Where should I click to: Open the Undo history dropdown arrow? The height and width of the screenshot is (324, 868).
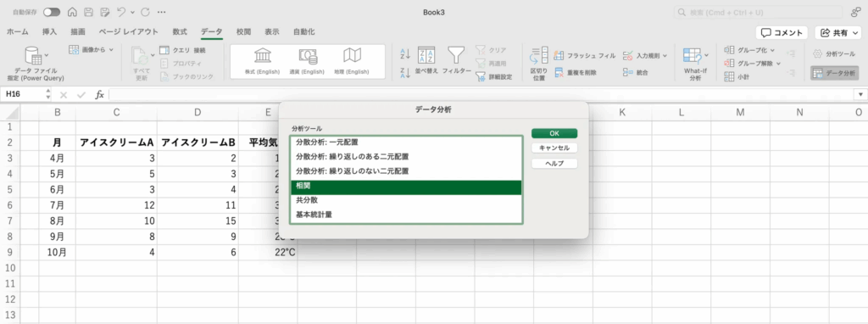pos(132,12)
